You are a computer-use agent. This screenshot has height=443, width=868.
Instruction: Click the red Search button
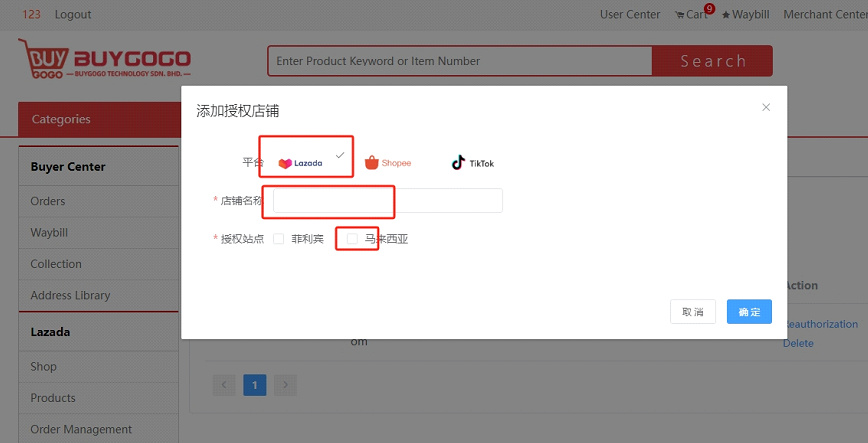tap(712, 61)
